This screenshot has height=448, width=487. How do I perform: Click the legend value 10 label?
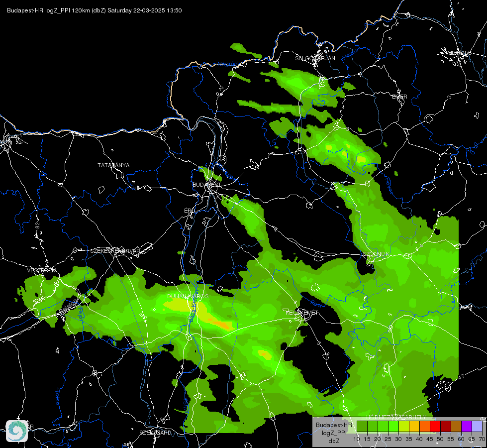tap(357, 440)
